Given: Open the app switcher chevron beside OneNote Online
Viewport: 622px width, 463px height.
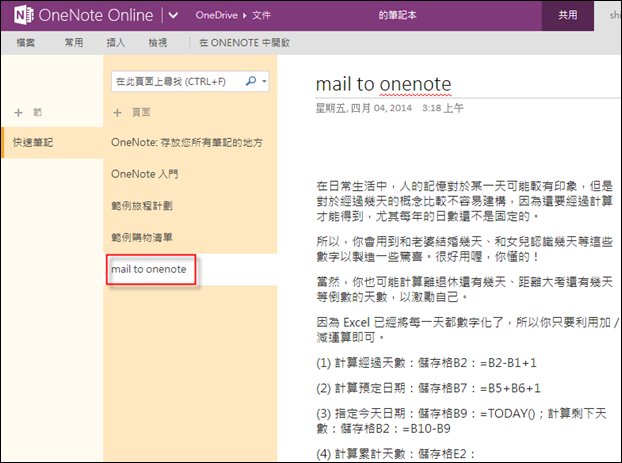Looking at the screenshot, I should point(173,15).
